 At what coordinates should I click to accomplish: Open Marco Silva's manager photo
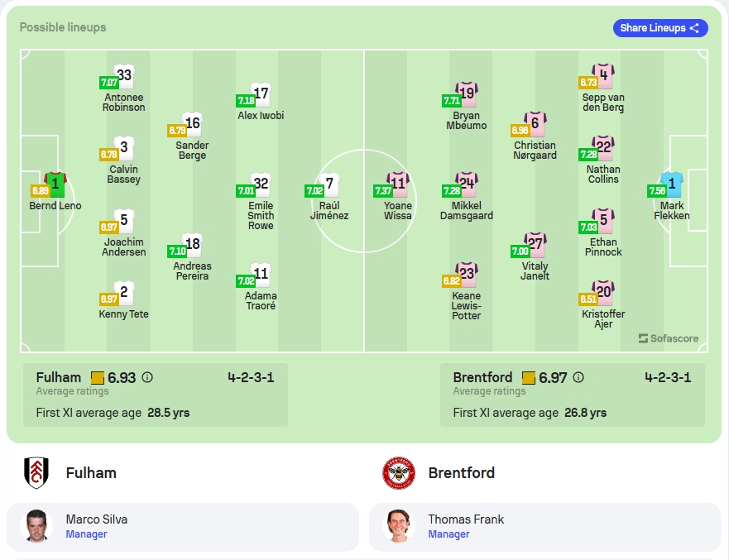[36, 525]
